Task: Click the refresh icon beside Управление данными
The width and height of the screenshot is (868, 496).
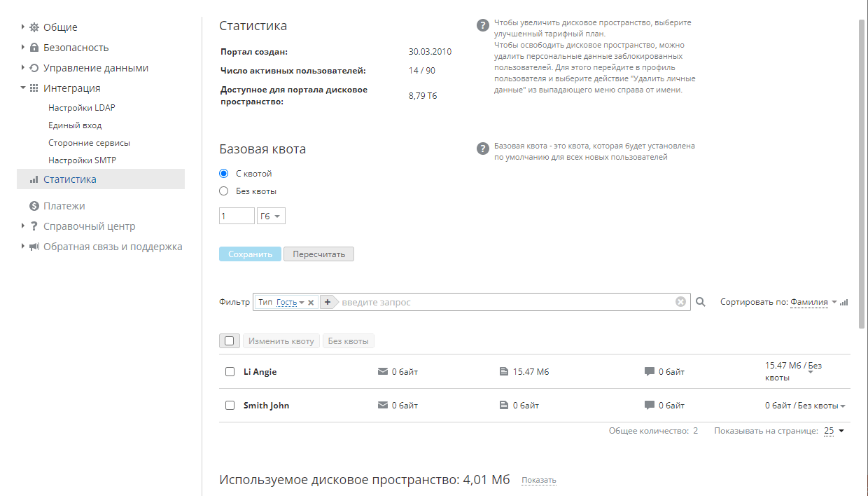Action: (34, 68)
